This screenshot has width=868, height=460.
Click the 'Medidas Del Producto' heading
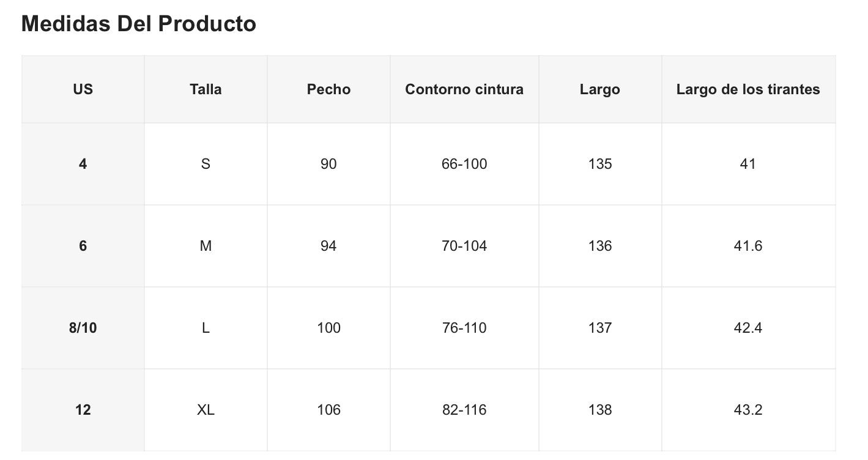138,24
